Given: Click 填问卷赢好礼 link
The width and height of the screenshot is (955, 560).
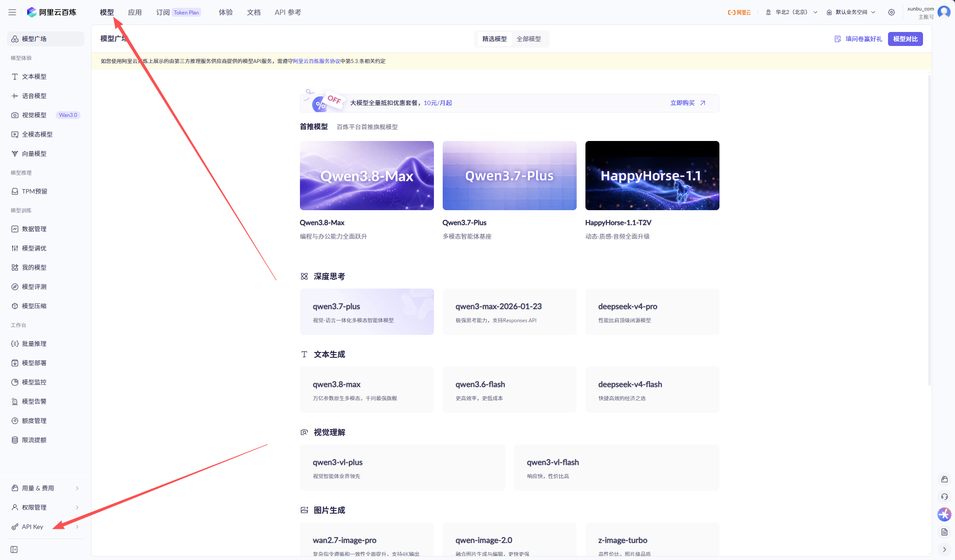Looking at the screenshot, I should pos(858,39).
